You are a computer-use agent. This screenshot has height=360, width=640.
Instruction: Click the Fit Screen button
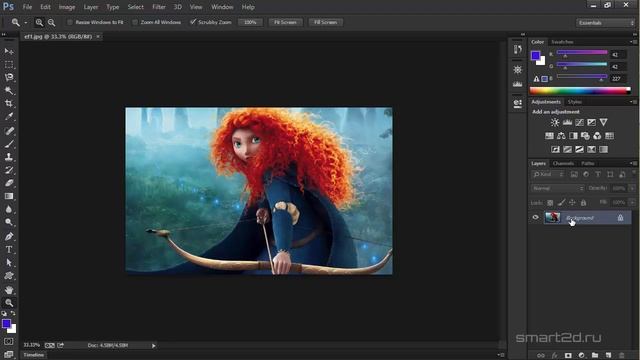[x=285, y=22]
